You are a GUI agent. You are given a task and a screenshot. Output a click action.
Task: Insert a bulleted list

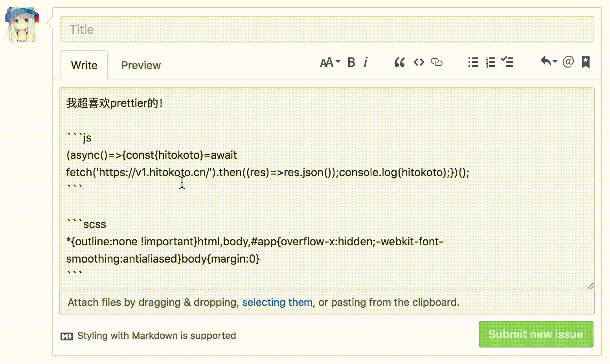(473, 63)
